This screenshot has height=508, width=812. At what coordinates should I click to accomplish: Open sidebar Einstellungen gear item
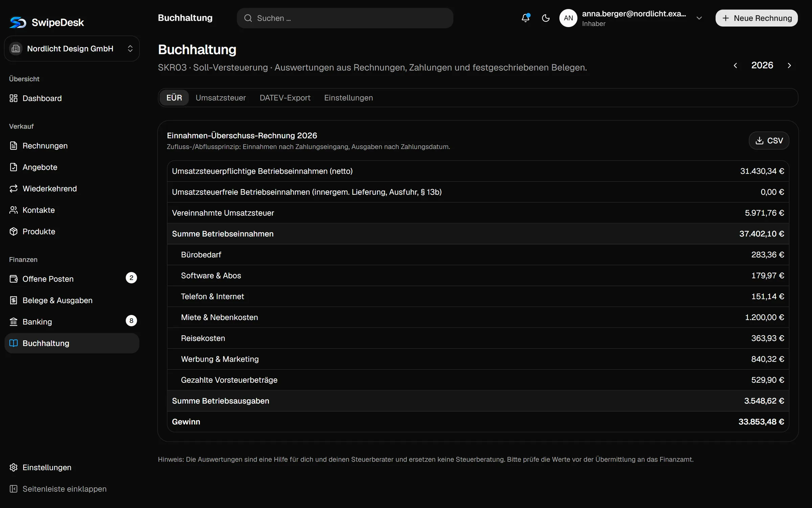coord(72,467)
